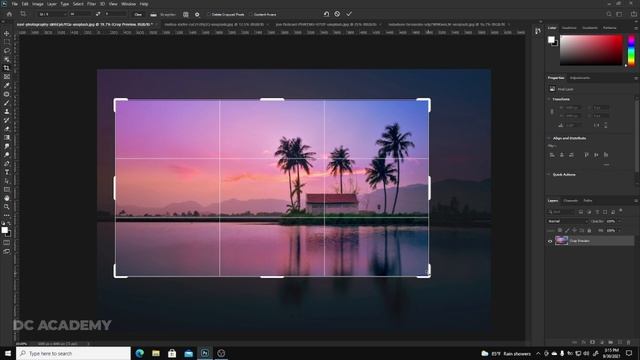This screenshot has height=360, width=640.
Task: Select the Horizontal Type tool
Action: pos(7,172)
